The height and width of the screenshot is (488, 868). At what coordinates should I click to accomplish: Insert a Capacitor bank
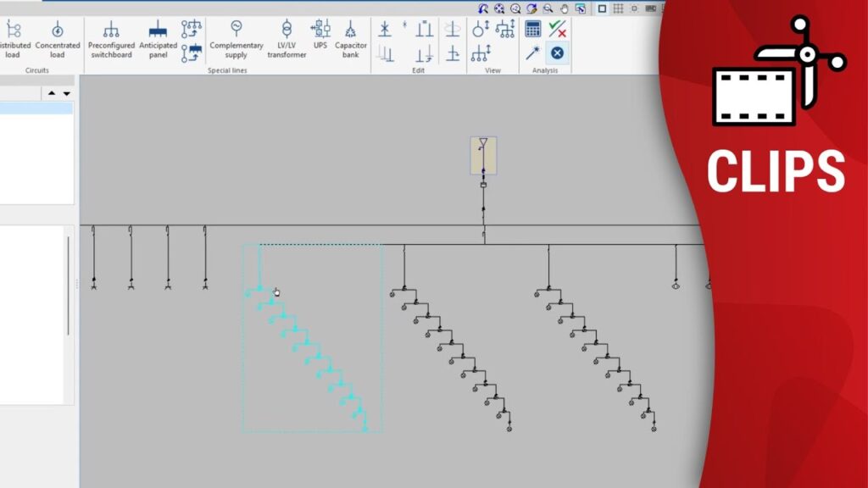[350, 39]
